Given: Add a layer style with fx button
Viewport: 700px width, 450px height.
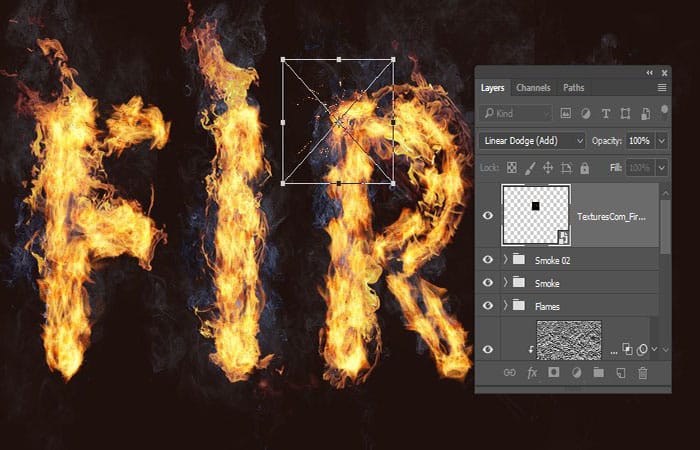Looking at the screenshot, I should pyautogui.click(x=532, y=373).
